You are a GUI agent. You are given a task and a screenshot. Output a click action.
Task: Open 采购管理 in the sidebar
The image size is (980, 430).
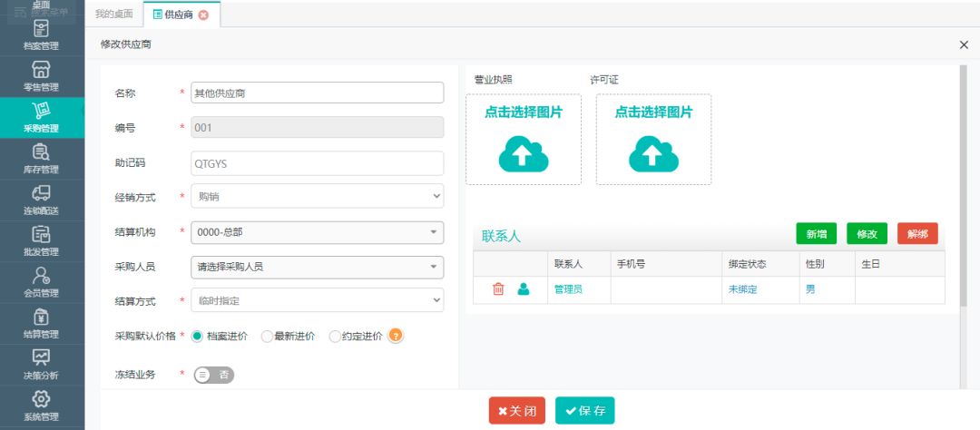click(x=41, y=117)
